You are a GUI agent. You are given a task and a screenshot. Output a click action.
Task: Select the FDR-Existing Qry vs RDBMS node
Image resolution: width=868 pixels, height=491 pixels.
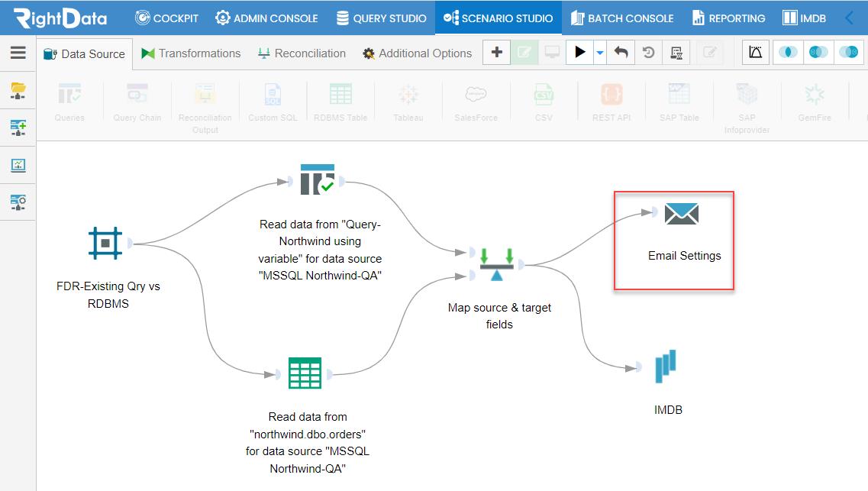[x=105, y=243]
